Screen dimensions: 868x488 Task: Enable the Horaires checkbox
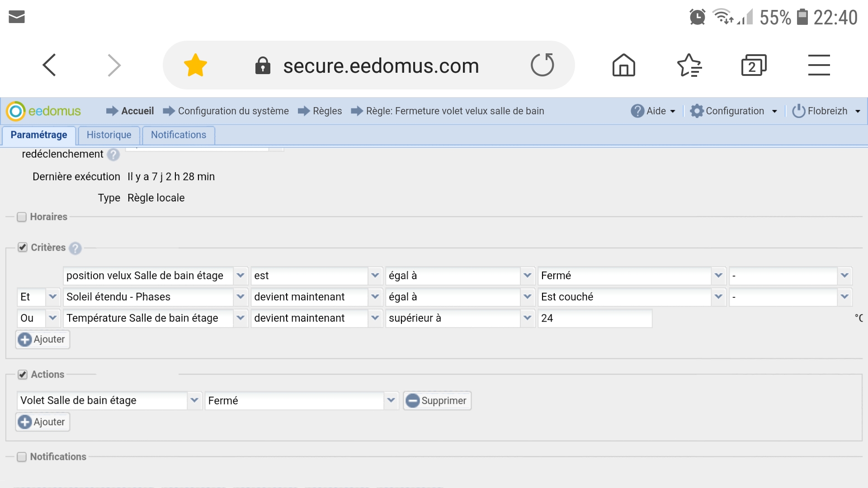22,217
